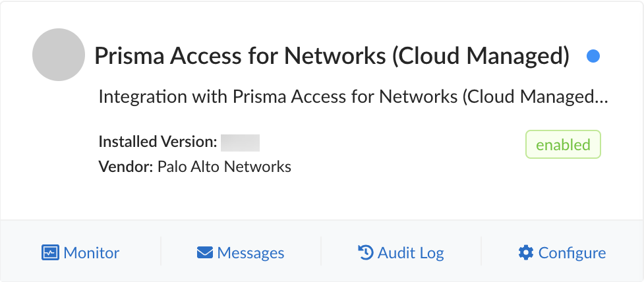Click the Messages envelope icon
This screenshot has width=644, height=282.
coord(205,252)
